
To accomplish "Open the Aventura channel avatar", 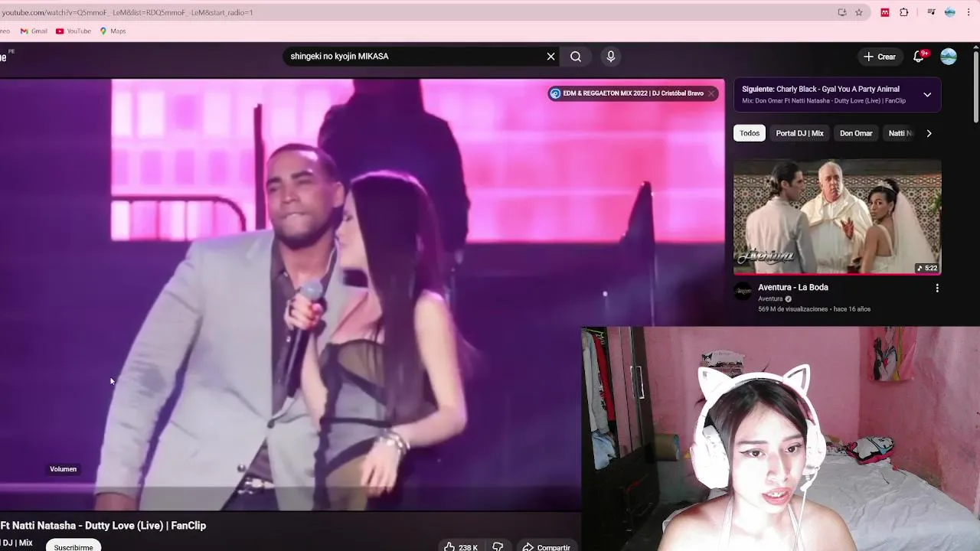I will [x=743, y=291].
